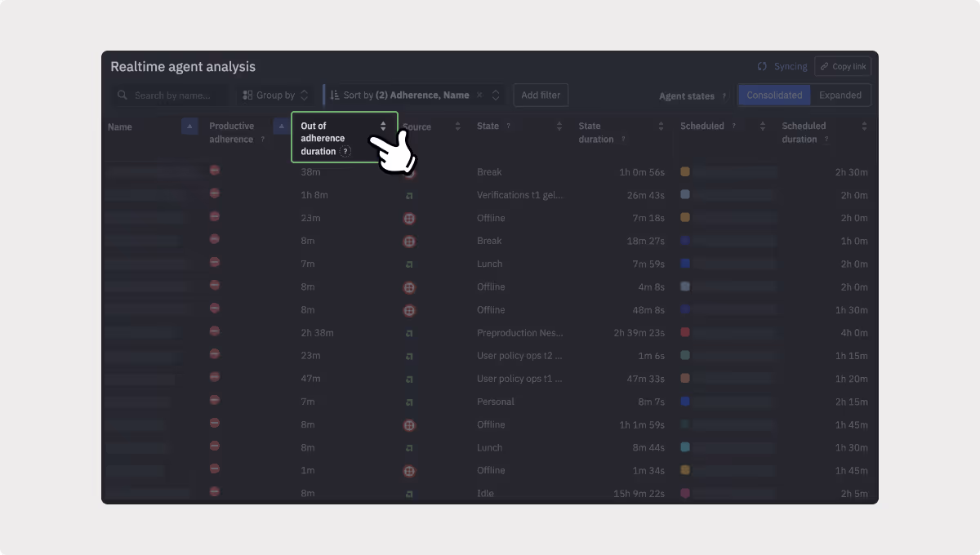Click the 1h 8m out of adherence value

[x=314, y=195]
